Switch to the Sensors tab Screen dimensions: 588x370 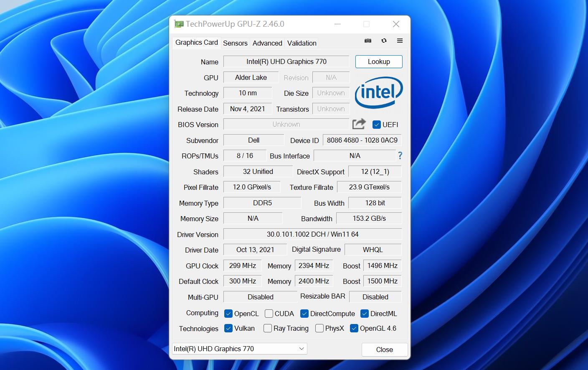pos(235,43)
